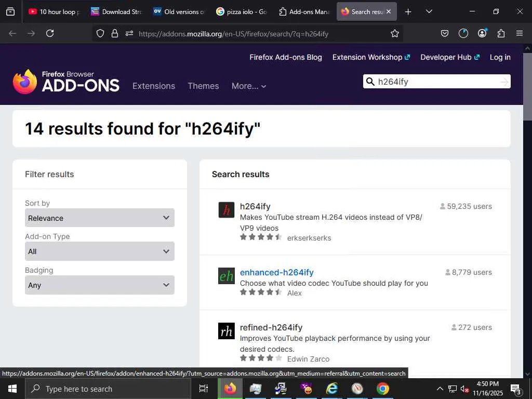
Task: Save page to Pocket
Action: [x=445, y=33]
